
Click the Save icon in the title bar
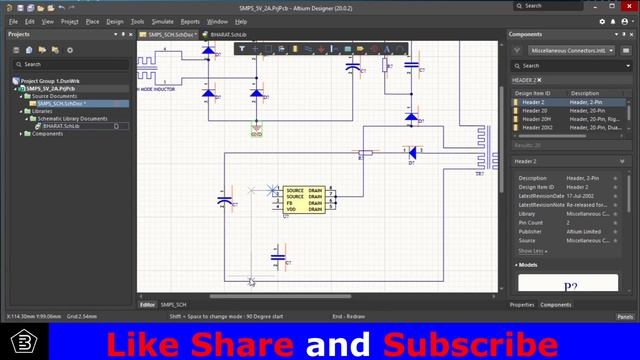point(20,8)
